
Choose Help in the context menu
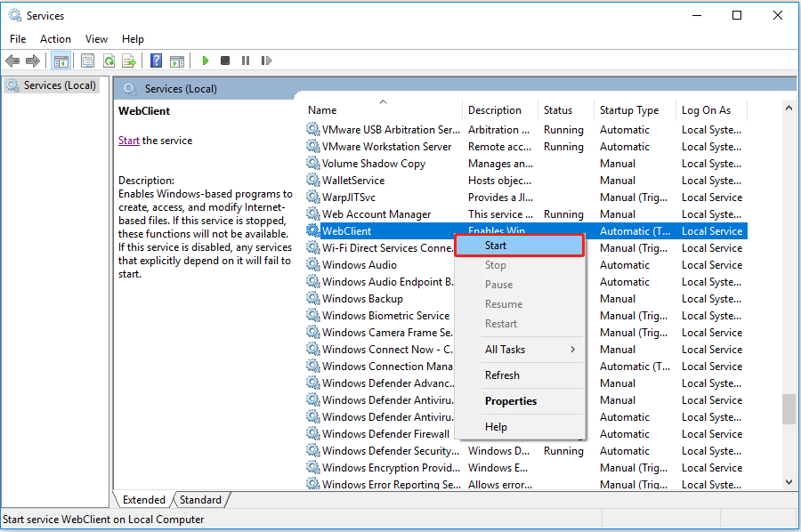pos(519,427)
